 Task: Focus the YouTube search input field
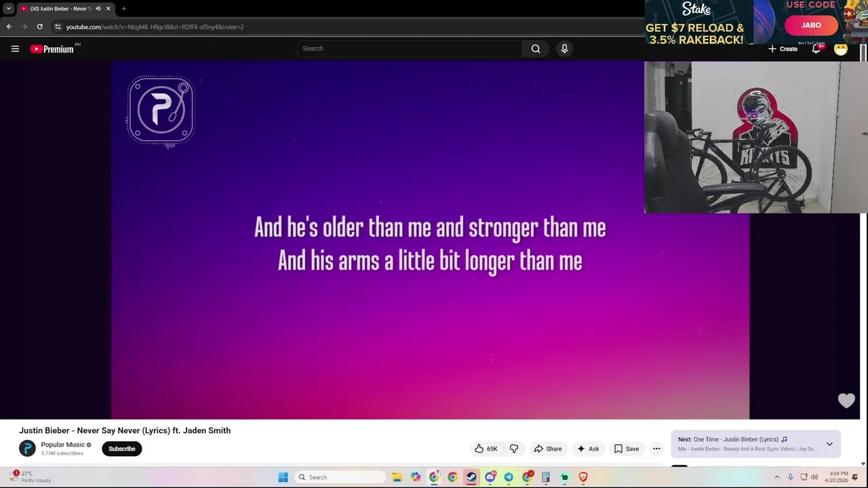409,49
